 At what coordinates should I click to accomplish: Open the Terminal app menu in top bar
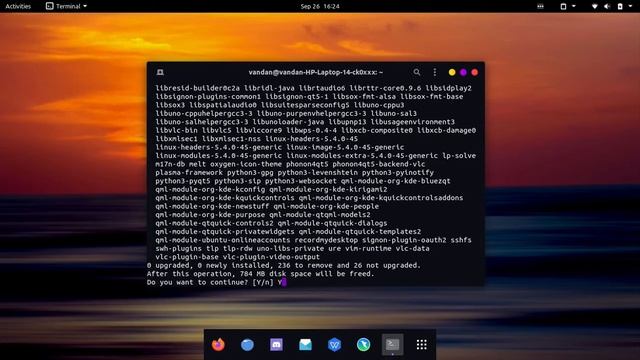[x=66, y=6]
